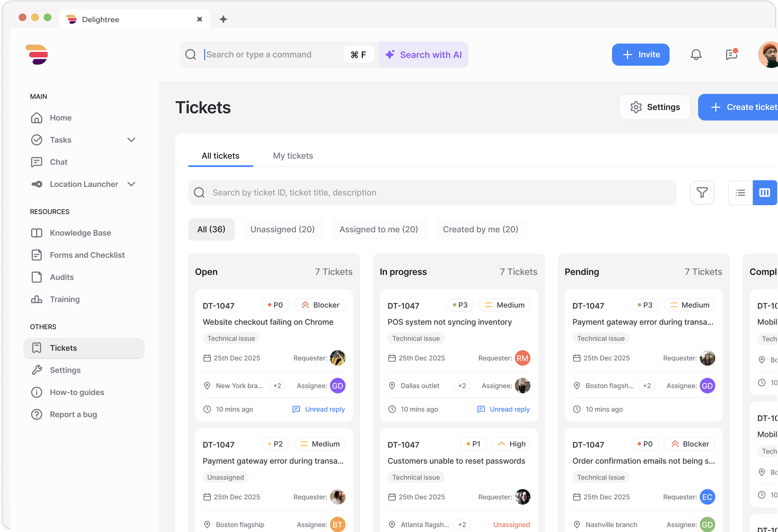This screenshot has width=778, height=532.
Task: Open the notification bell
Action: [696, 54]
